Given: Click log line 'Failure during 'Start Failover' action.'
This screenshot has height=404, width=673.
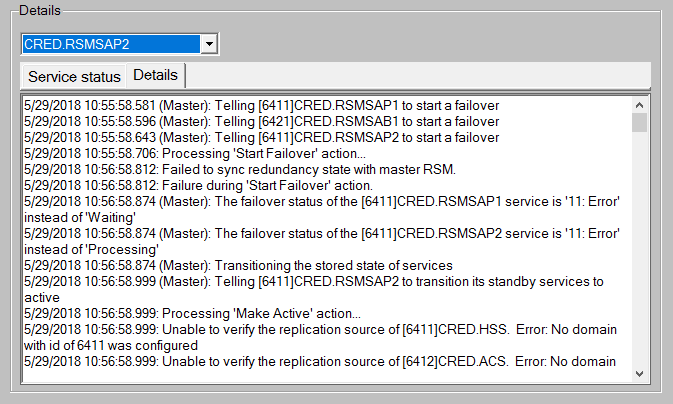Looking at the screenshot, I should (x=198, y=185).
